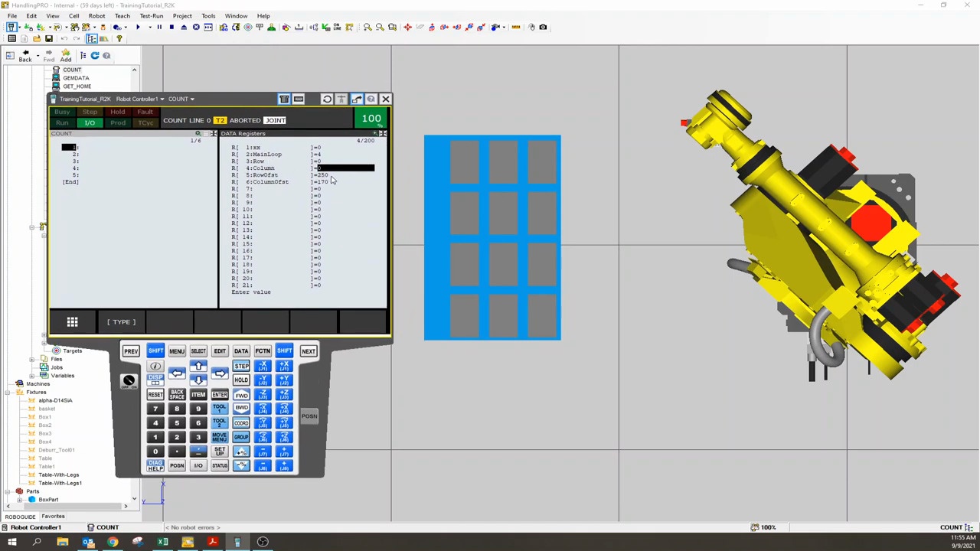
Task: Collapse the Fixtures tree branch
Action: (7, 392)
